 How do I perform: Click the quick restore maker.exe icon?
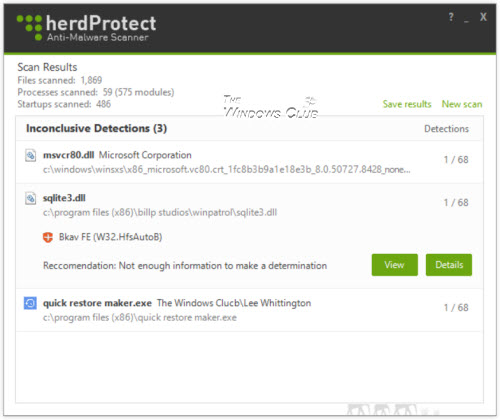click(x=30, y=303)
